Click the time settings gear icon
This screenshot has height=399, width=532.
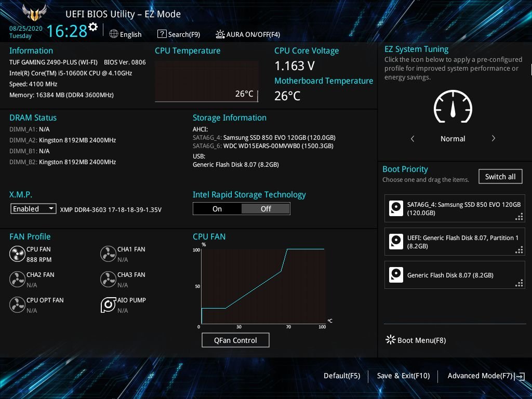click(x=93, y=26)
